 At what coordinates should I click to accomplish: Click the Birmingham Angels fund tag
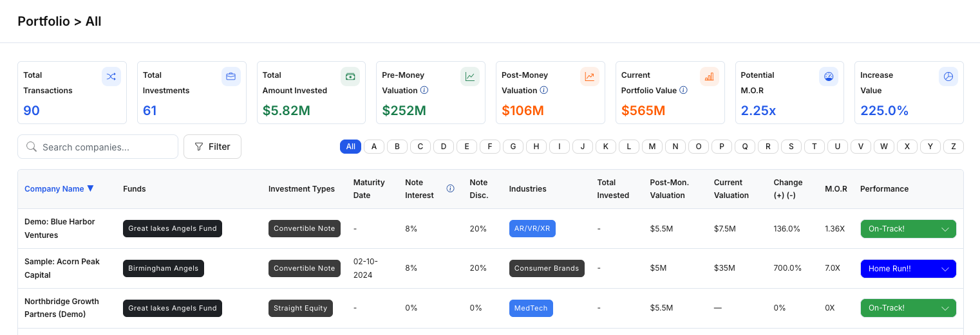(x=164, y=269)
